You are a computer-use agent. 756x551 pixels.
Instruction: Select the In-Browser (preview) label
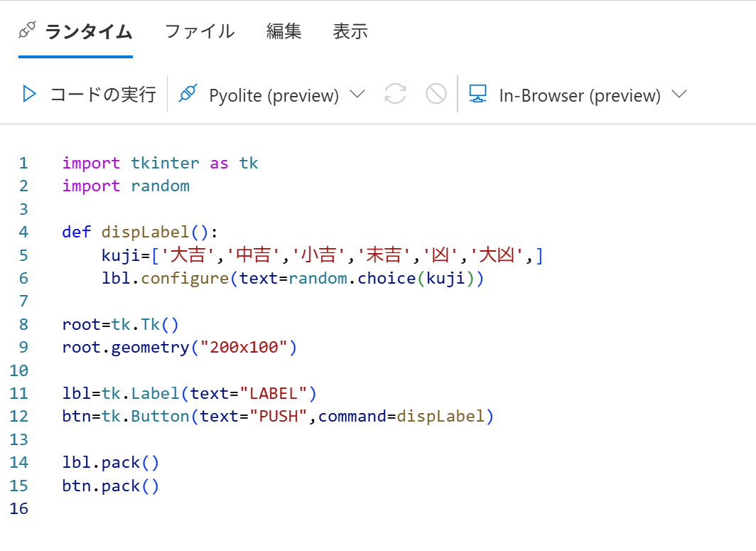[580, 95]
